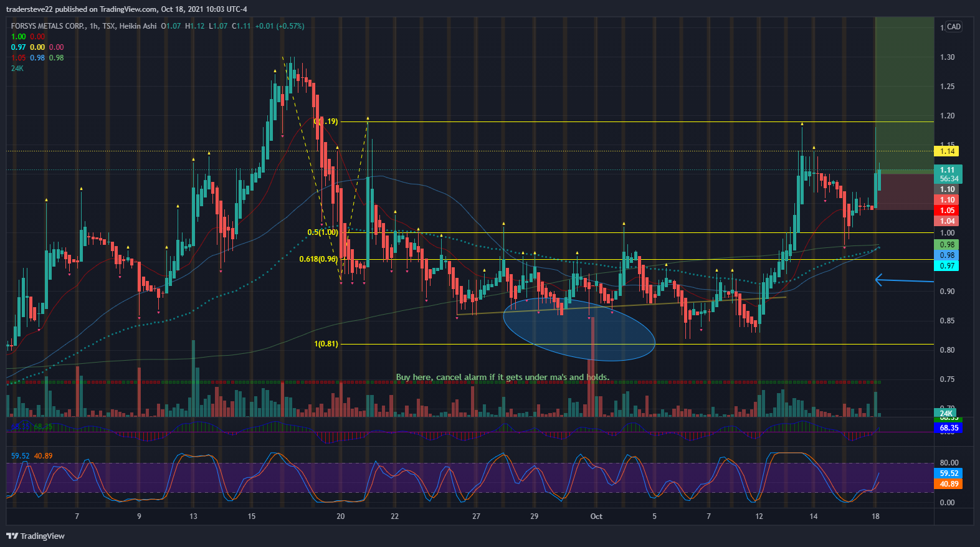Image resolution: width=980 pixels, height=547 pixels.
Task: Click the cyan 0.97 price label
Action: [947, 266]
